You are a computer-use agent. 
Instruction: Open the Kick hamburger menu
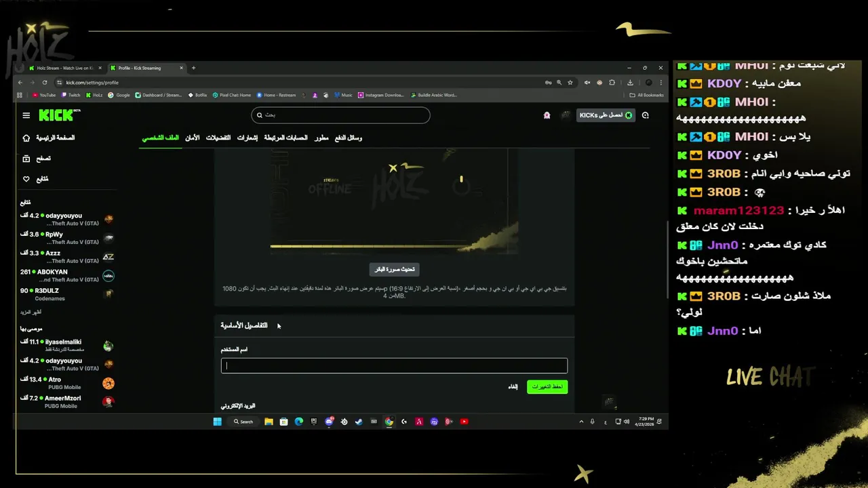pos(26,115)
